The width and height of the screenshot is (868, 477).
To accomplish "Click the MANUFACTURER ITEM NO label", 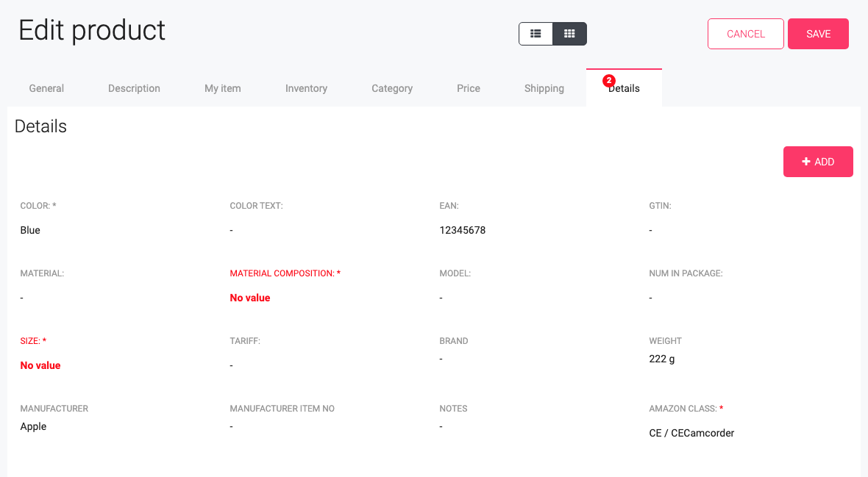I will (282, 409).
